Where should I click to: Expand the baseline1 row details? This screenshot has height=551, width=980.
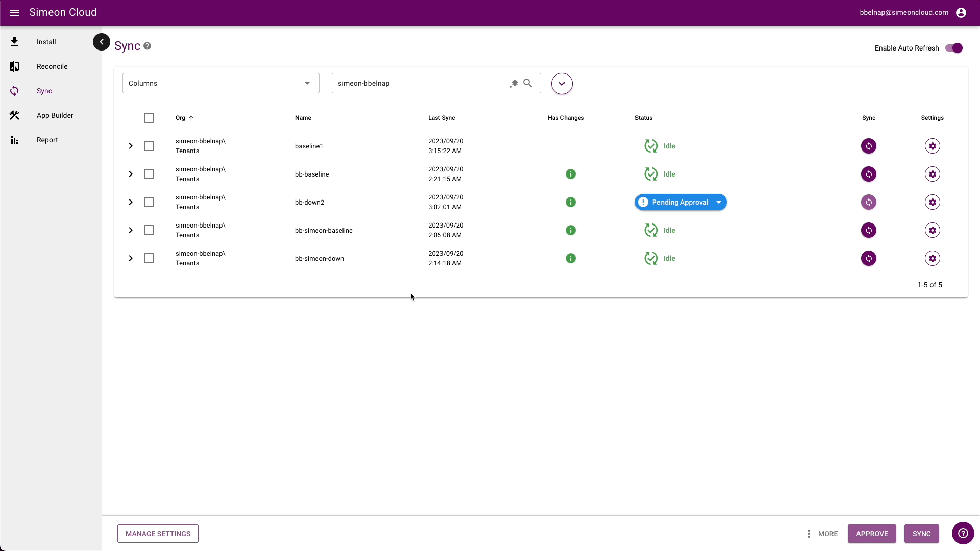131,146
